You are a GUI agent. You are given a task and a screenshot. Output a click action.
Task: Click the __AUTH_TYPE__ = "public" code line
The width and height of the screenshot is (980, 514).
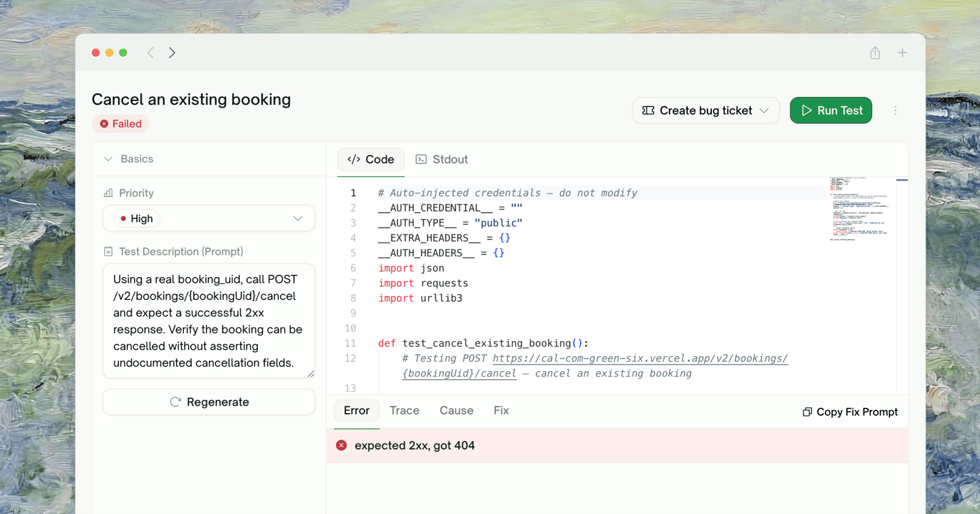[450, 223]
